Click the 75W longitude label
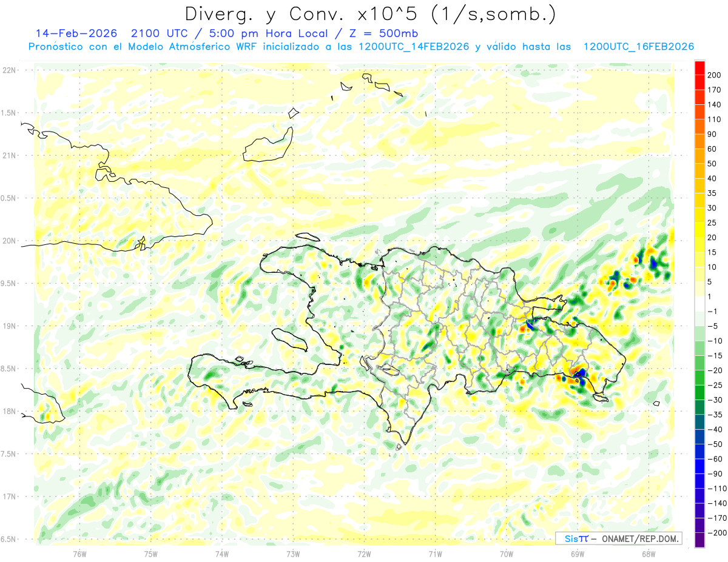This screenshot has width=728, height=562. coord(150,553)
